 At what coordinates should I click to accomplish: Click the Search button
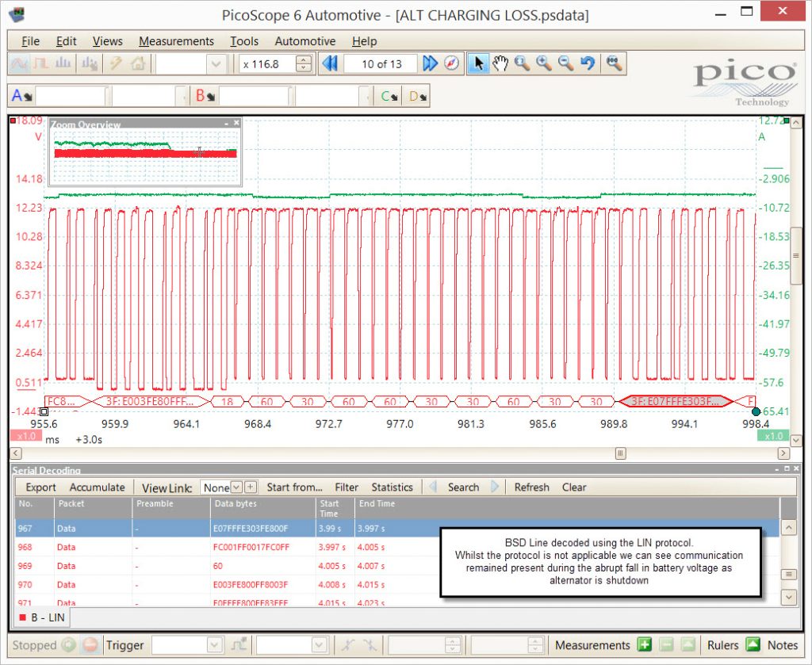[463, 487]
